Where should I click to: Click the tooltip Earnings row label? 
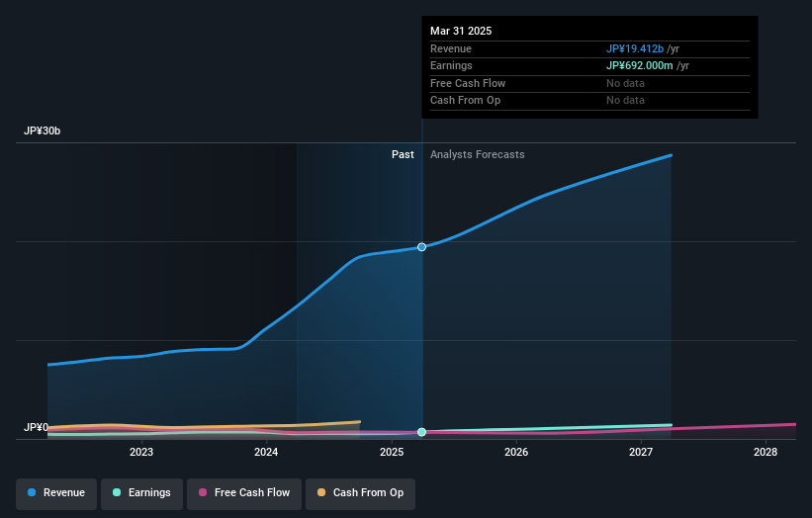[x=451, y=65]
